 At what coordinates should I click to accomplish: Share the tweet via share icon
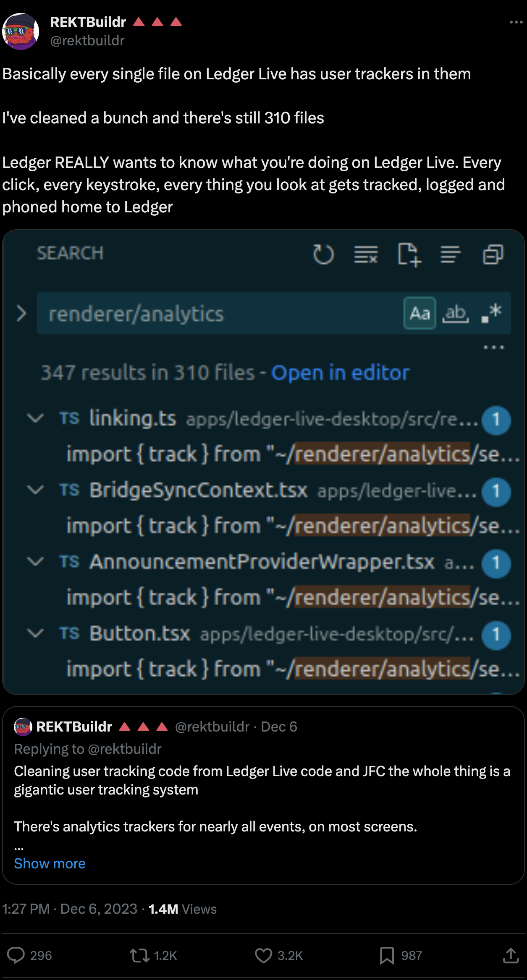[x=511, y=955]
